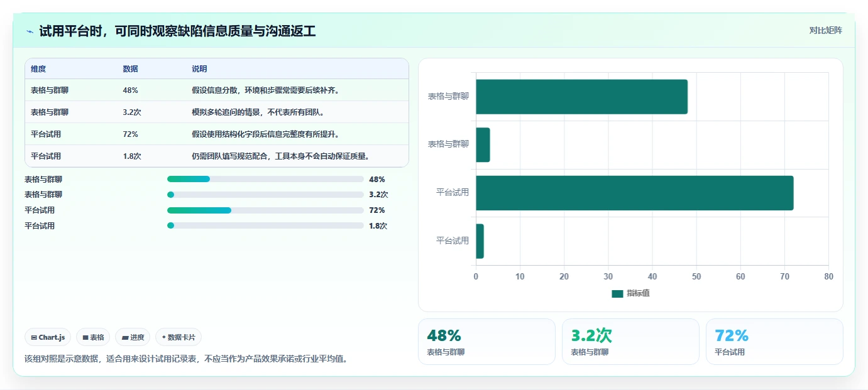
Task: Click the progress bar labeled 1.8次
Action: [x=265, y=225]
